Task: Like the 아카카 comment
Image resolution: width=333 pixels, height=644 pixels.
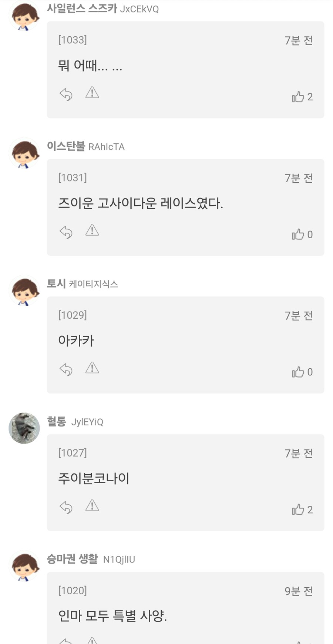Action: coord(298,372)
